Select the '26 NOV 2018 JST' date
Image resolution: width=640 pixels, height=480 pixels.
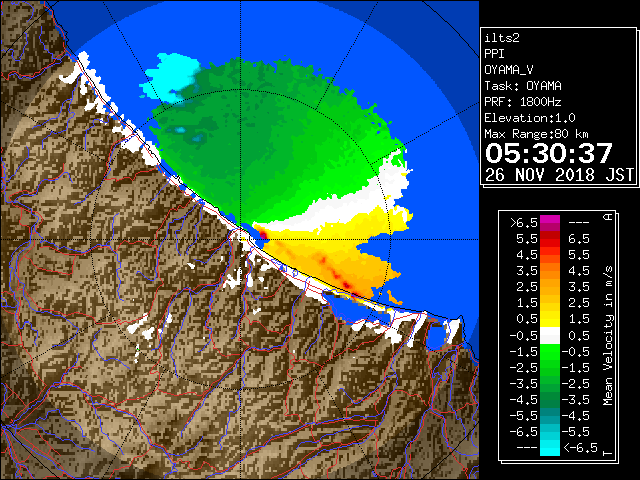pyautogui.click(x=559, y=175)
